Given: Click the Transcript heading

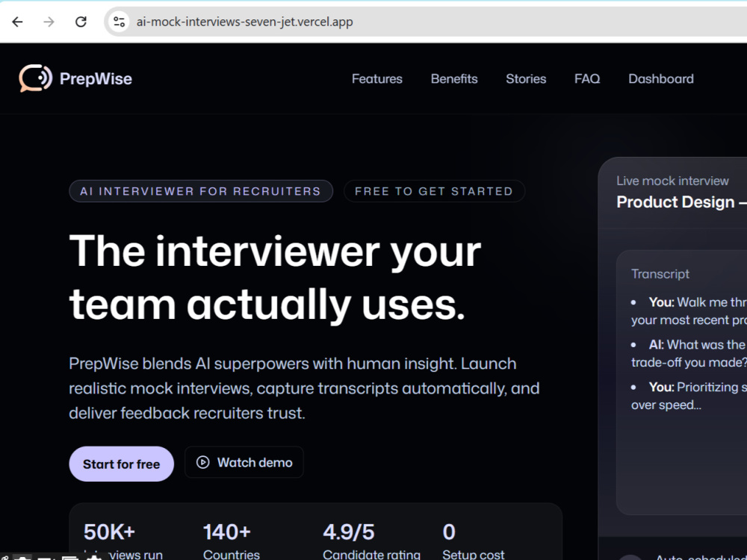Looking at the screenshot, I should [660, 274].
